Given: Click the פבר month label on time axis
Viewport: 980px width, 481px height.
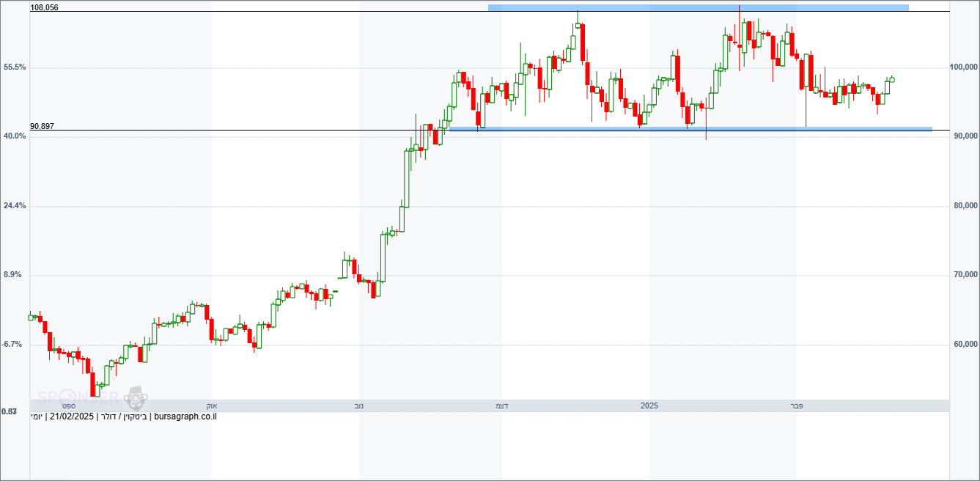Looking at the screenshot, I should [797, 405].
